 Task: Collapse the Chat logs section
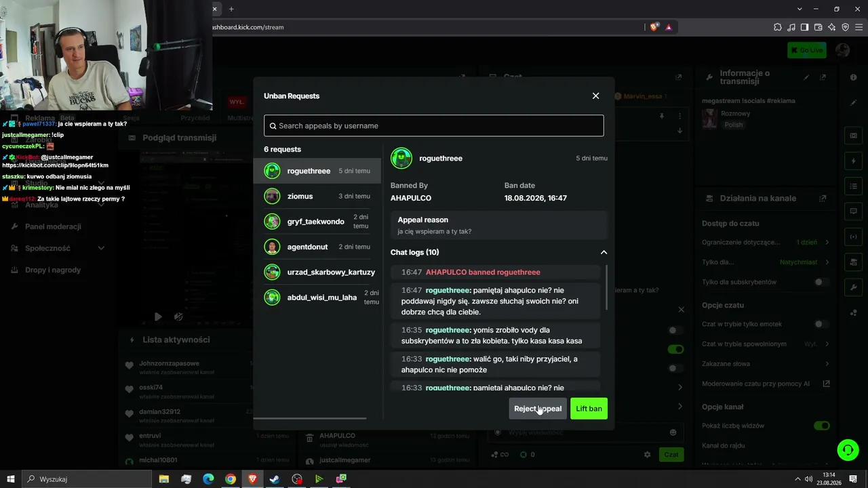[x=604, y=252]
